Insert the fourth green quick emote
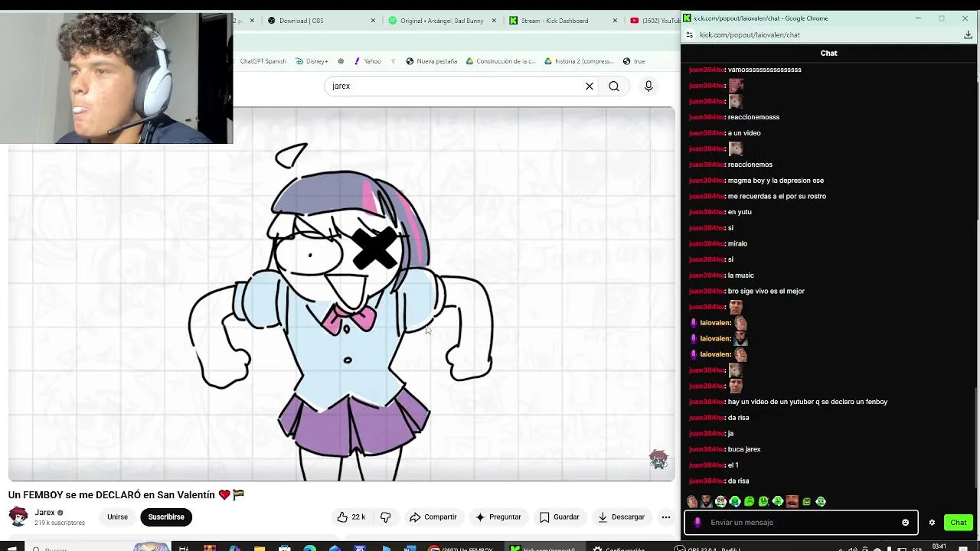This screenshot has width=980, height=551. [735, 501]
